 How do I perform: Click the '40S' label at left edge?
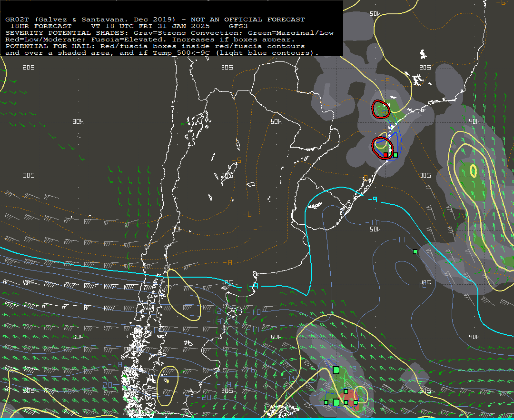pos(29,283)
